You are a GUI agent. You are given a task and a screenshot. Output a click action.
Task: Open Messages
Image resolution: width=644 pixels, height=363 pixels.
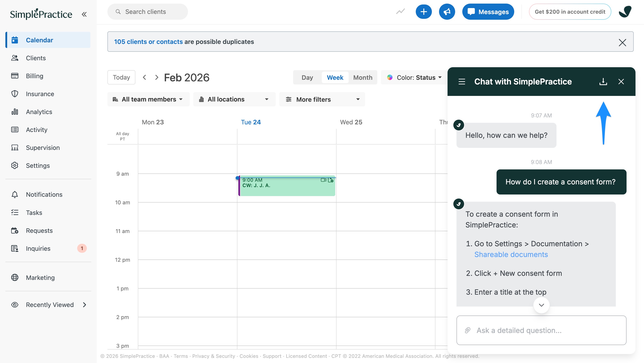pos(488,12)
